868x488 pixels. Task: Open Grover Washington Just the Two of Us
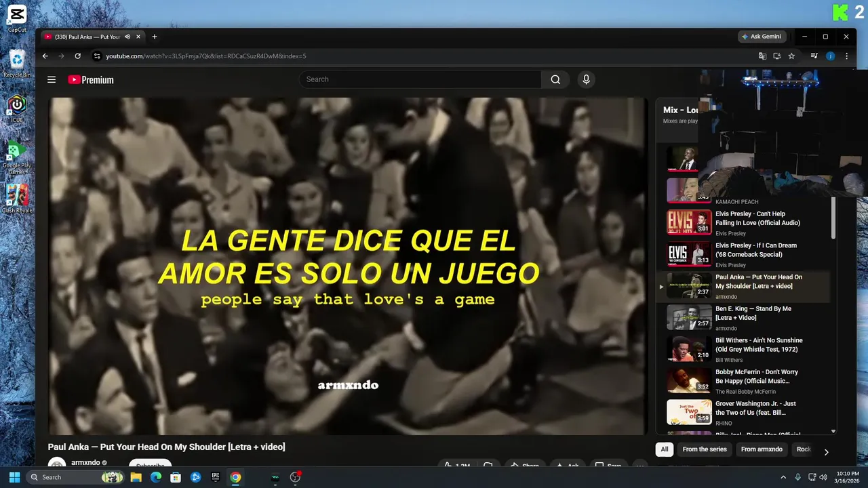pos(755,408)
